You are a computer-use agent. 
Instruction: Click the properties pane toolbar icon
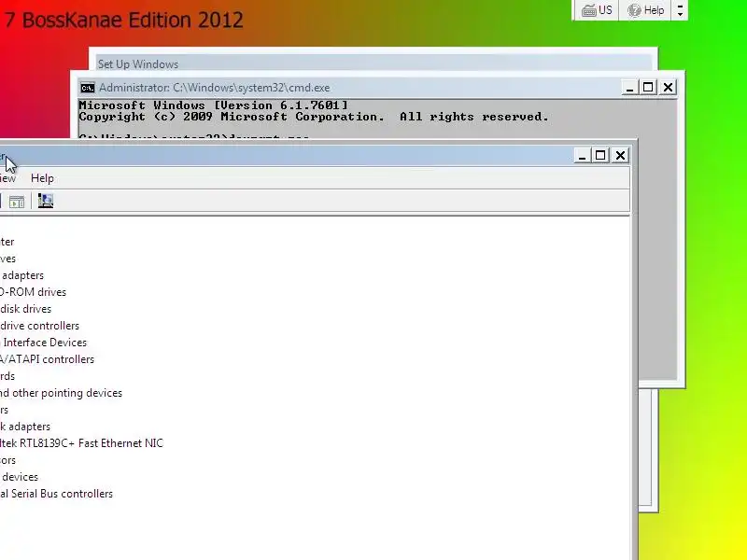17,202
